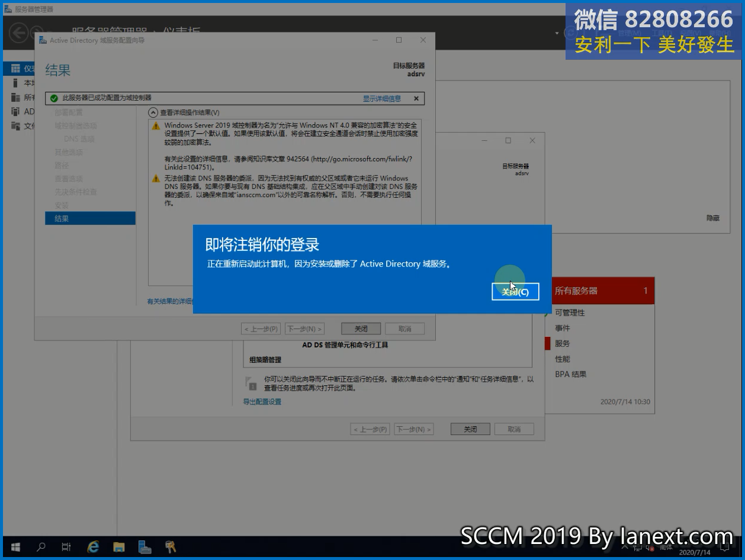This screenshot has height=560, width=745.
Task: Click 取消 in rear roles wizard
Action: click(514, 429)
